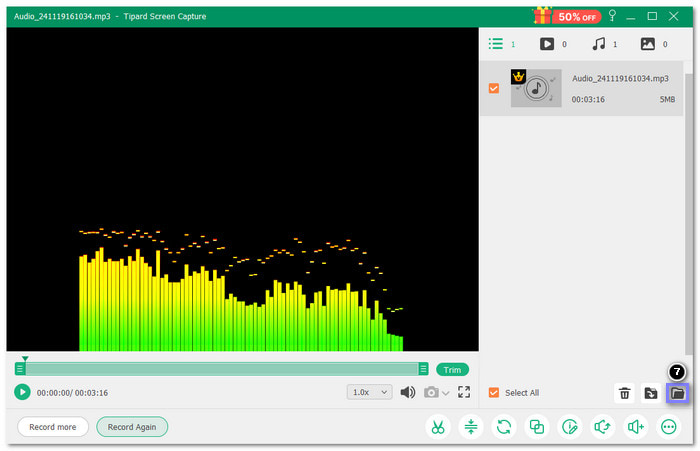Open the more tools ellipsis icon
Screen dimensions: 700x451
[669, 427]
